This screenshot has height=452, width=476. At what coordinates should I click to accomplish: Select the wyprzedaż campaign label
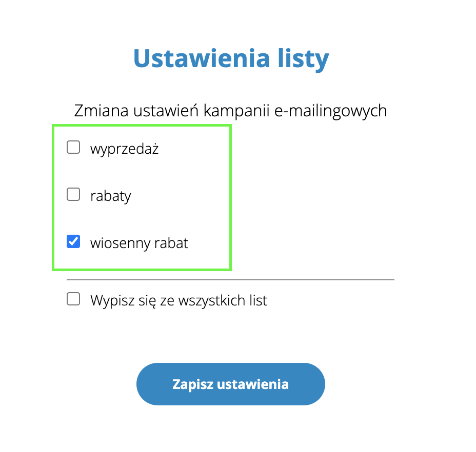coord(125,149)
